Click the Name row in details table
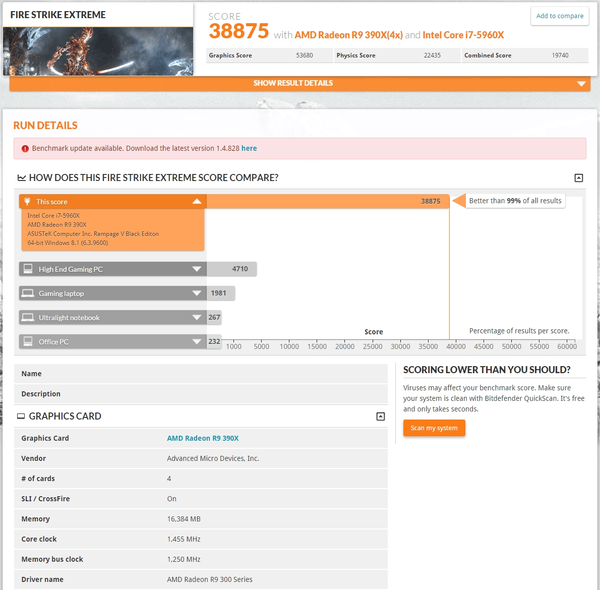The height and width of the screenshot is (590, 600). click(201, 374)
